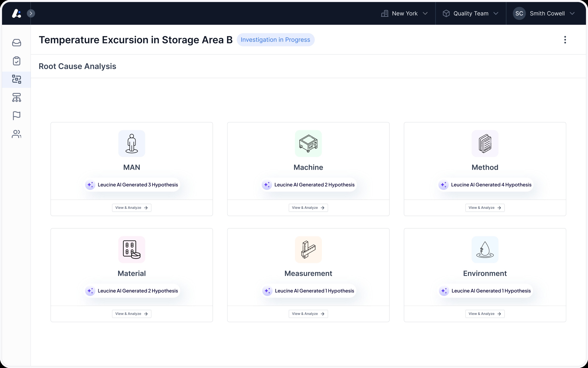Click the Material 2 Hypothesis AI chip
This screenshot has height=368, width=588.
pyautogui.click(x=132, y=291)
